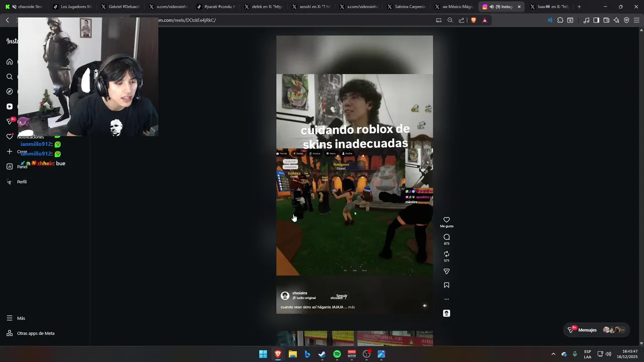The height and width of the screenshot is (362, 644).
Task: Open Voicemeeter from the taskbar
Action: (x=352, y=354)
